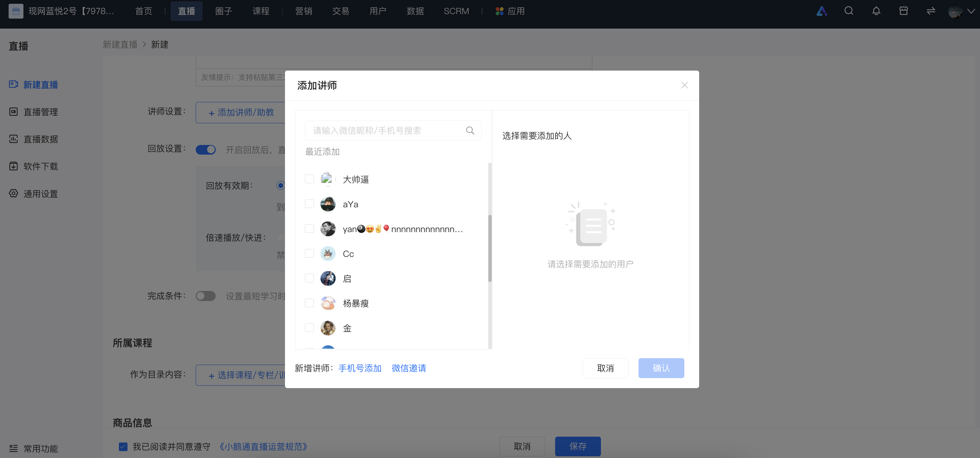Click 手机号添加 link

(x=360, y=368)
